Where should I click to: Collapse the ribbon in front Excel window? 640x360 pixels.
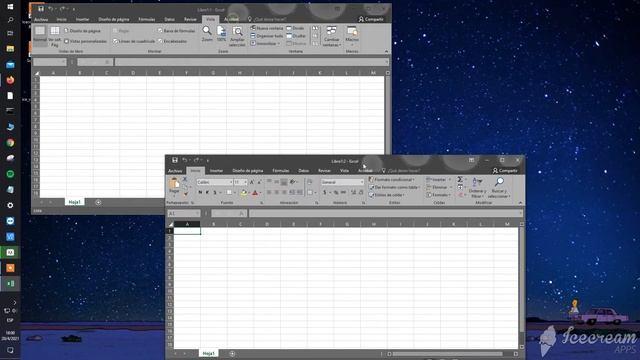click(520, 203)
